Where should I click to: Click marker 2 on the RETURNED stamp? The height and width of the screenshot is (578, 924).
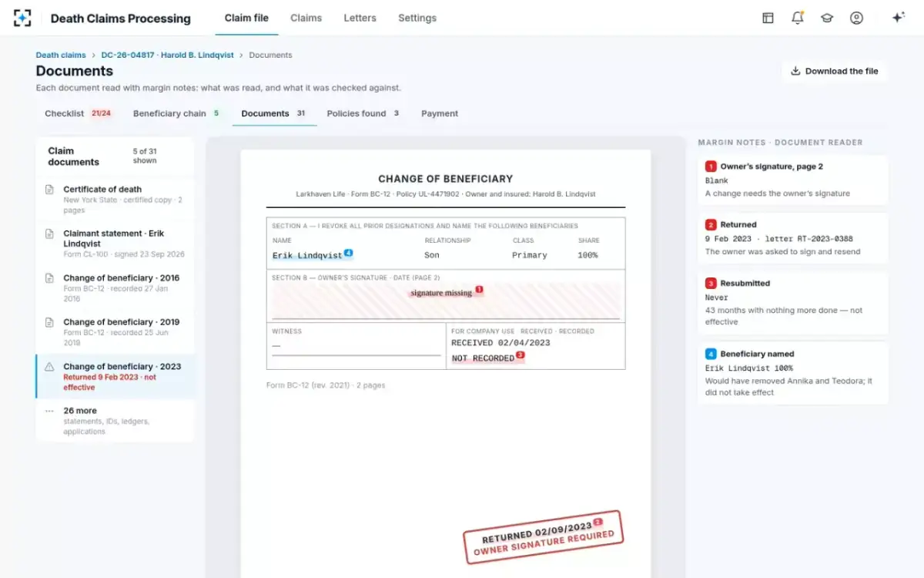(598, 523)
